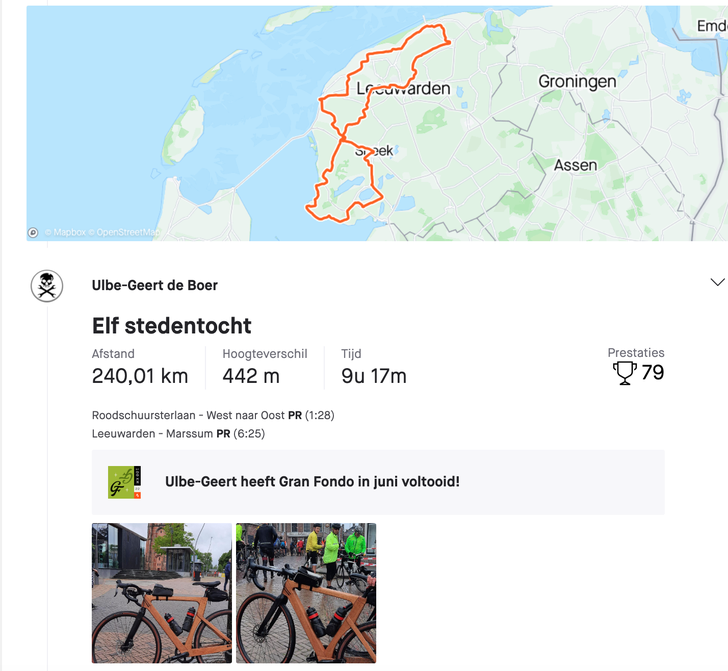The height and width of the screenshot is (671, 728).
Task: Click Ulbe-Geert's skull avatar icon
Action: coord(47,286)
